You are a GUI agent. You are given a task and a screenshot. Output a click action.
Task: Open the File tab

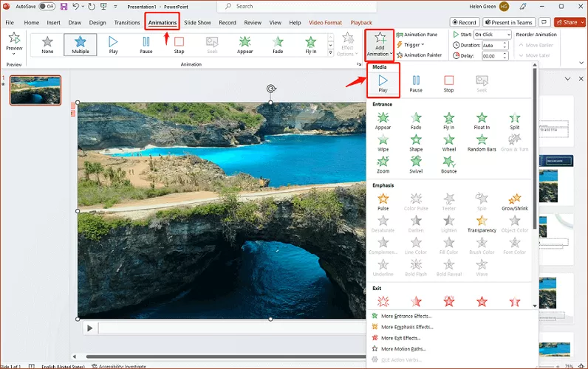[x=10, y=22]
